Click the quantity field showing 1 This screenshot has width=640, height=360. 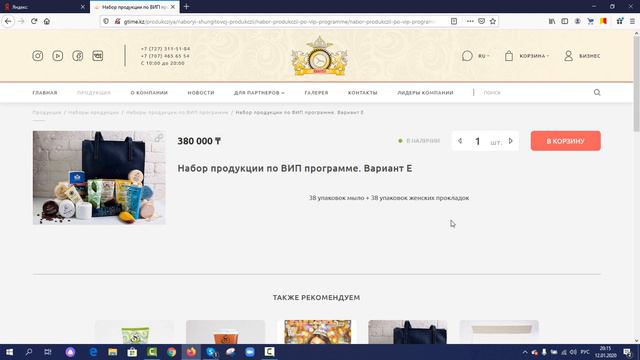pyautogui.click(x=478, y=141)
